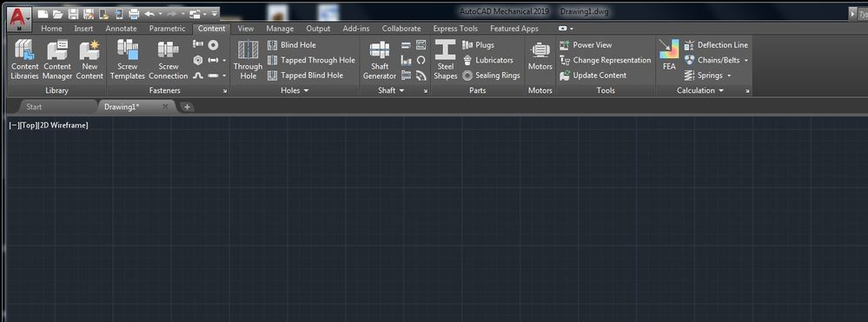Open the Parametric ribbon tab
868x322 pixels.
coord(167,29)
